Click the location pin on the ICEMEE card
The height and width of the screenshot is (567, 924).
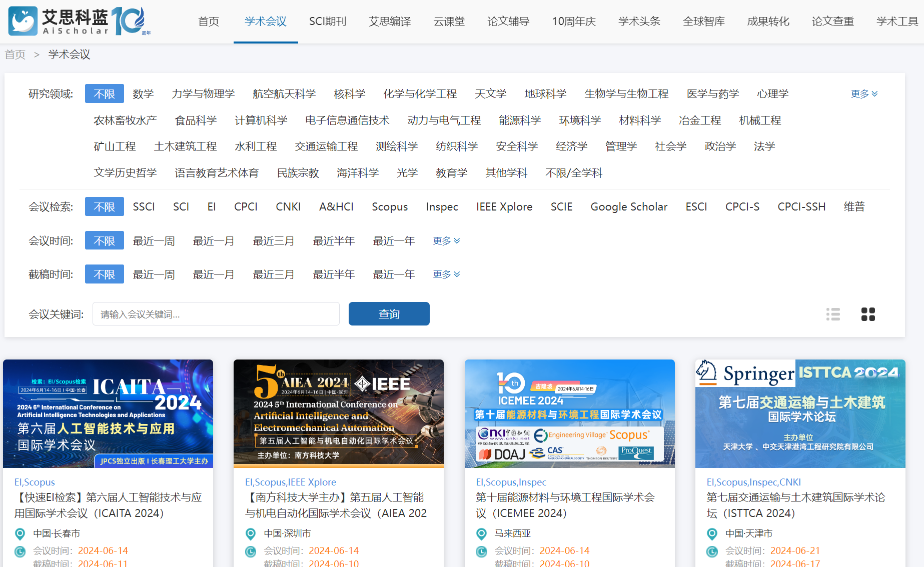[x=481, y=533]
